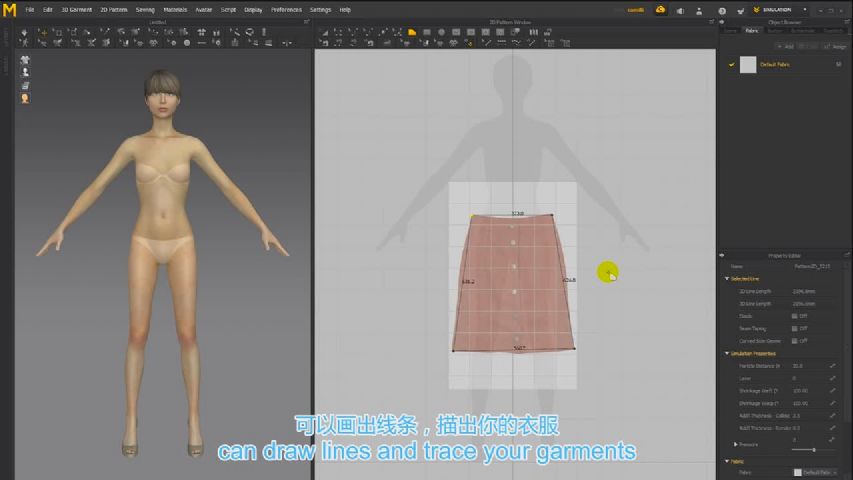Select the highlighted Select/Move tool in 3D toolbar

43,33
